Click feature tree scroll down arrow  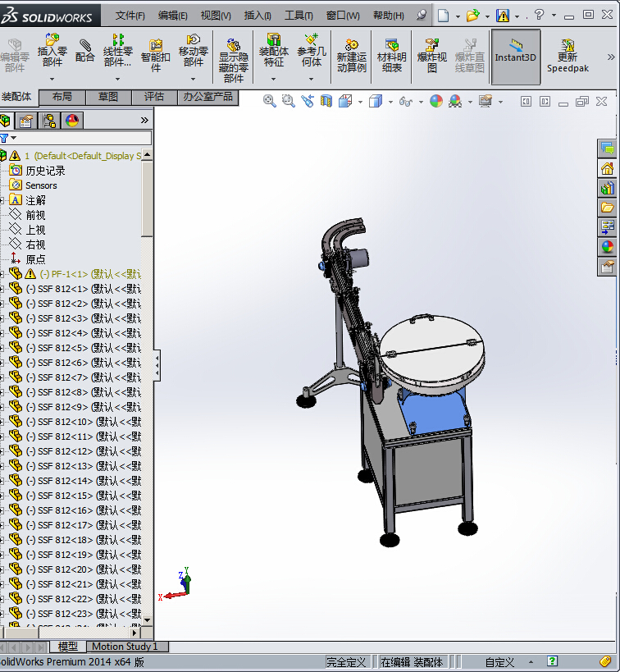147,619
